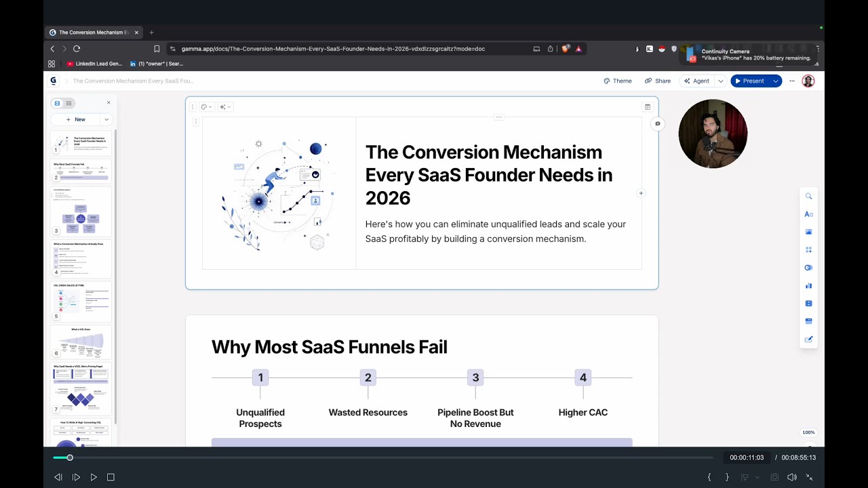Open text formatting tool in right toolbar

point(808,214)
